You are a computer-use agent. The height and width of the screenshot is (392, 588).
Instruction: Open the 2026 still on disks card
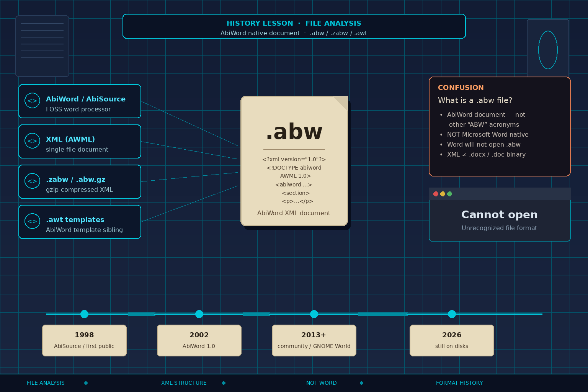tap(452, 340)
